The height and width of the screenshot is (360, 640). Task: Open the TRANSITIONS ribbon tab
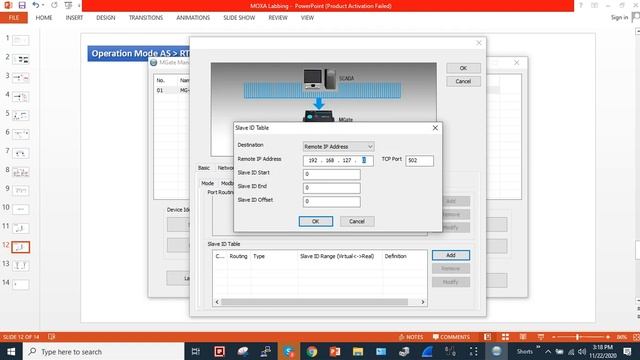[146, 18]
